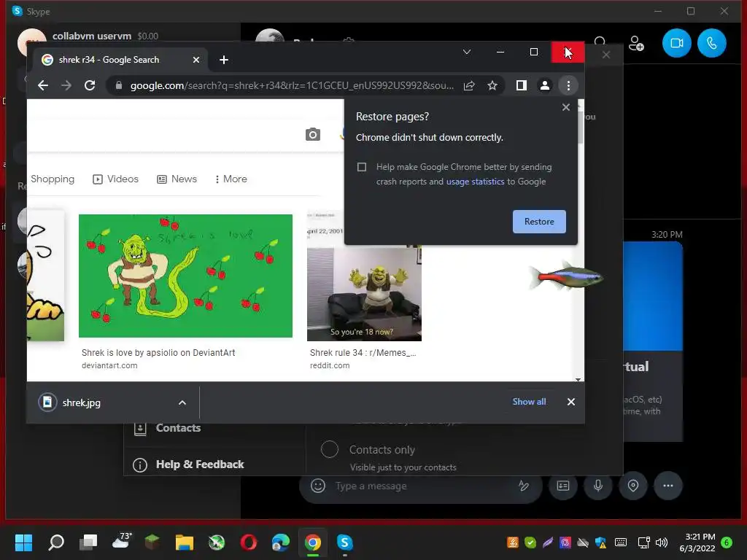Open the shrek.jpg downloaded file
The image size is (747, 560).
click(x=81, y=402)
